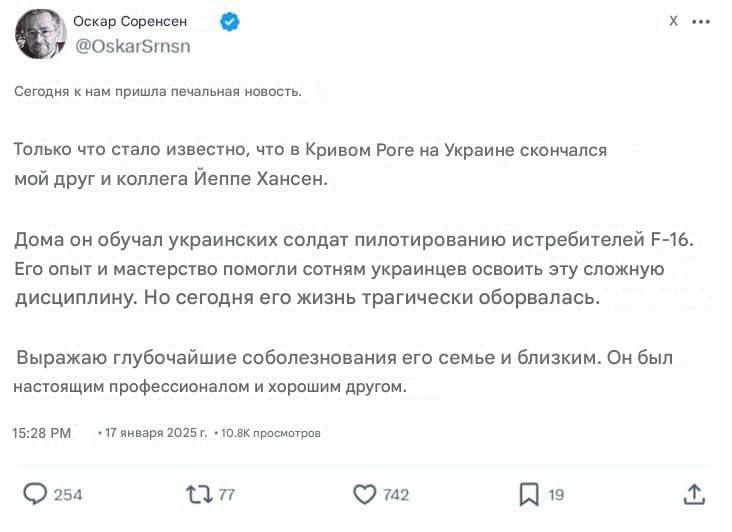Like the post with the heart icon
732x532 pixels.
pyautogui.click(x=365, y=494)
